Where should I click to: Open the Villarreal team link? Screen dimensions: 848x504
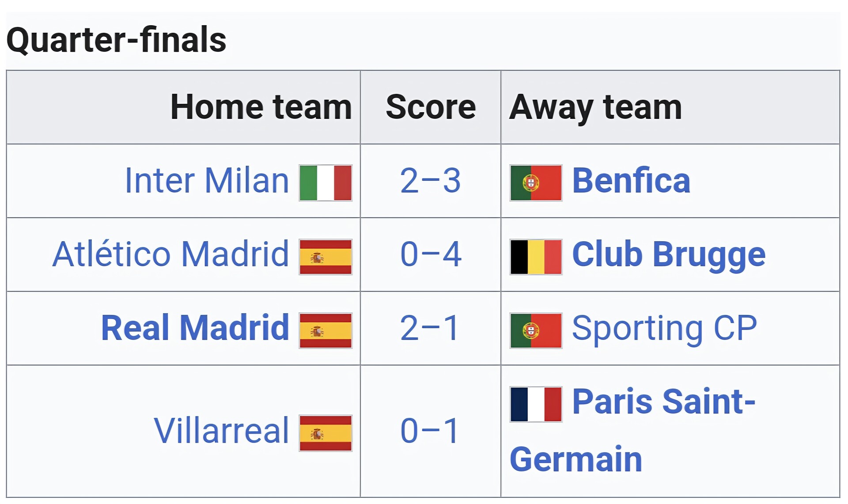click(x=221, y=431)
